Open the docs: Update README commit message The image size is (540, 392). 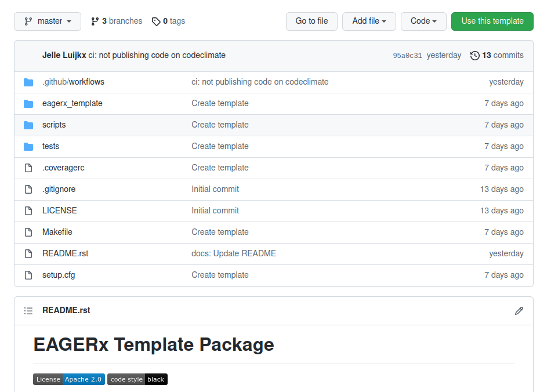(x=234, y=253)
